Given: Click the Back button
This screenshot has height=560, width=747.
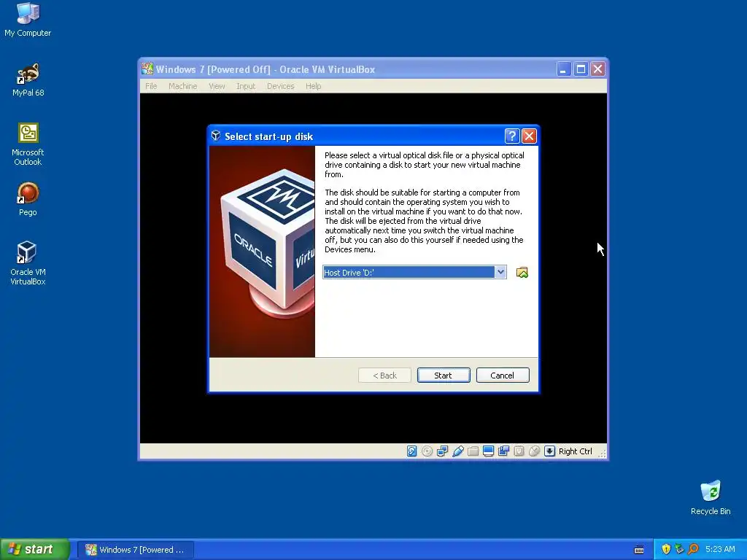Looking at the screenshot, I should (384, 376).
